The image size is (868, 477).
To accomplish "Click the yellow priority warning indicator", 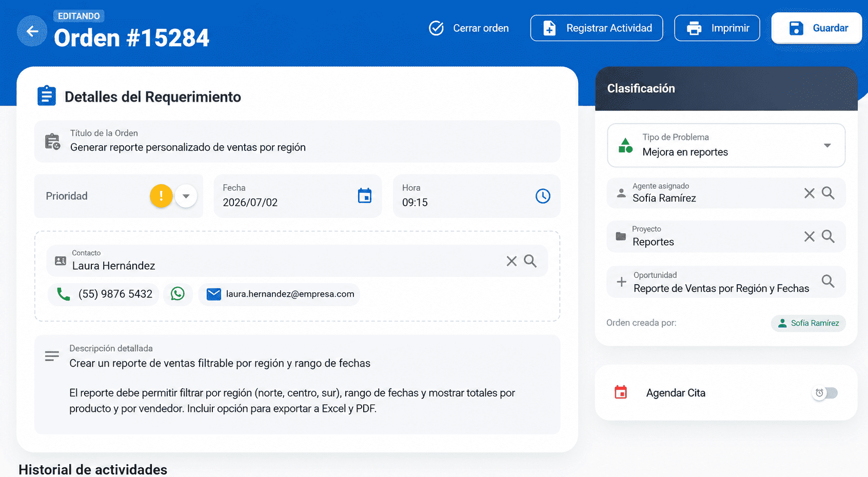I will click(161, 196).
